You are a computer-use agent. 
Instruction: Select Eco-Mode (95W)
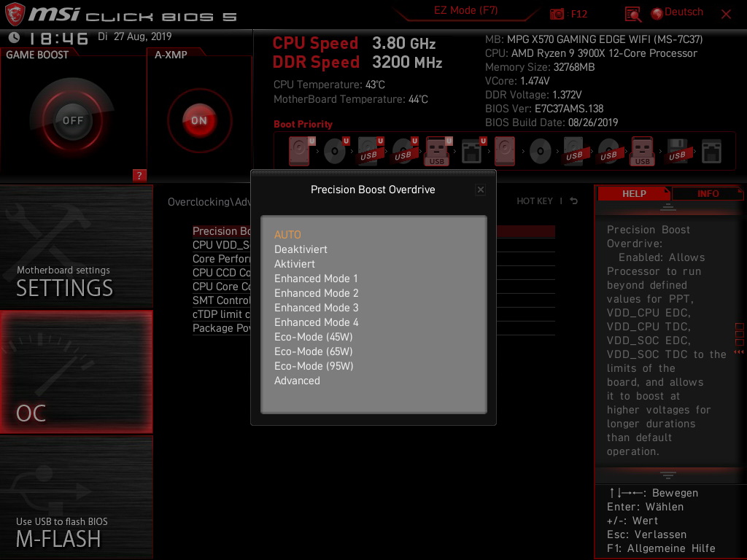(x=314, y=366)
